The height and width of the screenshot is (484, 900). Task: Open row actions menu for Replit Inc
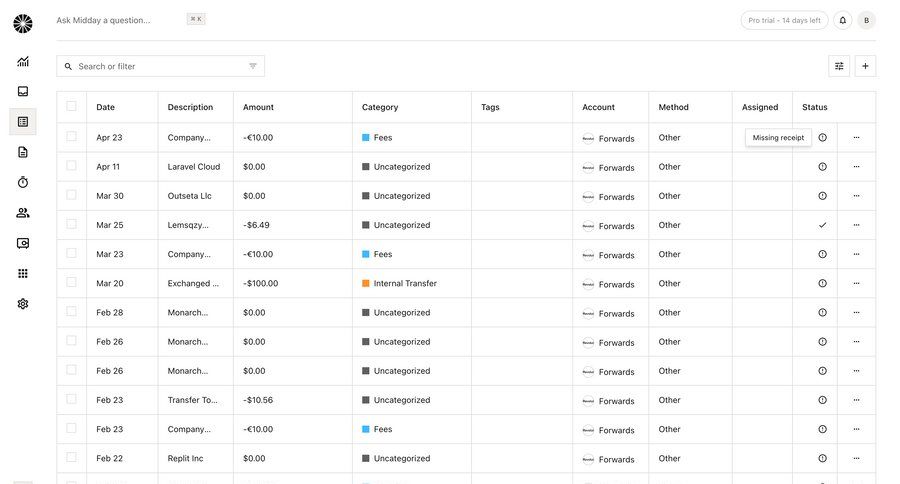856,458
